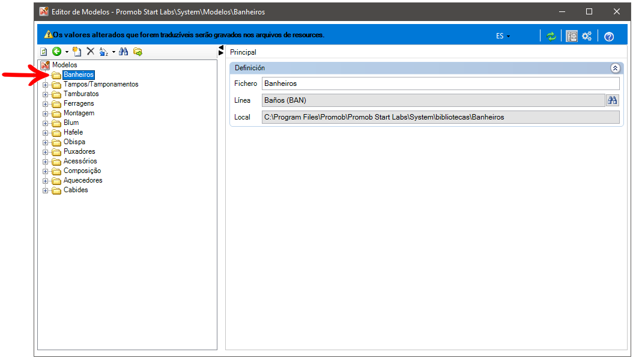Click the properties list panel icon
Image resolution: width=636 pixels, height=364 pixels.
coord(572,36)
